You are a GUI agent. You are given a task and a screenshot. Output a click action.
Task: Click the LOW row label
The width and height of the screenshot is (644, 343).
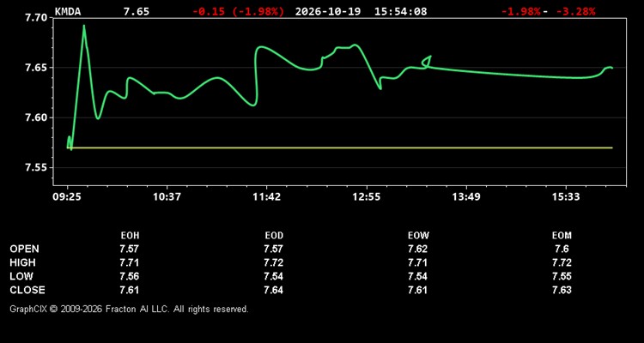[21, 276]
